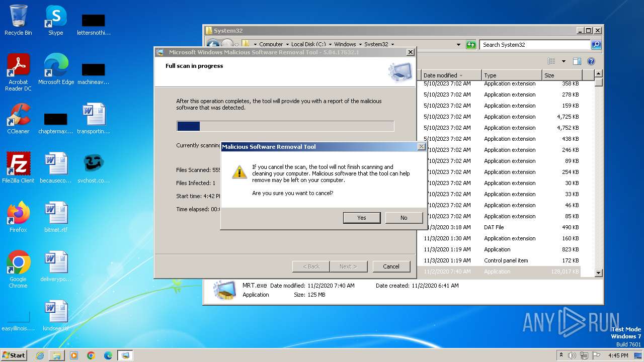The image size is (644, 362).
Task: Select the becauseco... document on desktop
Action: click(x=56, y=168)
